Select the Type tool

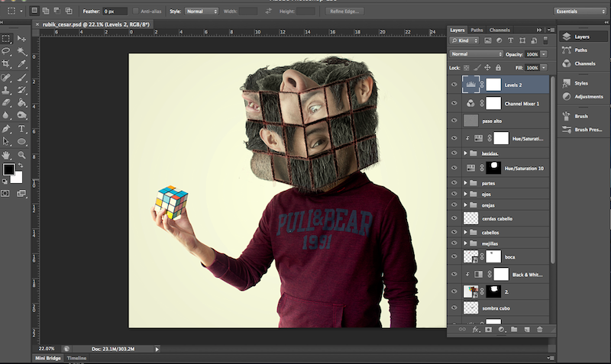click(x=22, y=129)
